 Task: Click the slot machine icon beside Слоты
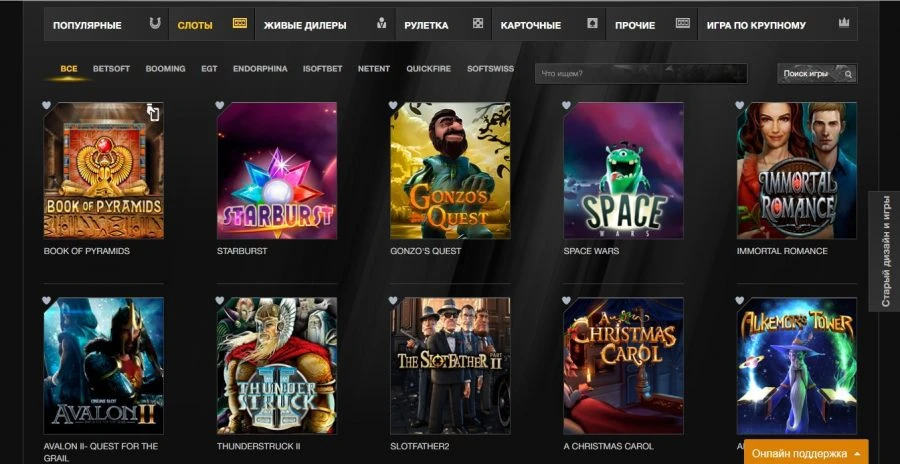(x=239, y=24)
